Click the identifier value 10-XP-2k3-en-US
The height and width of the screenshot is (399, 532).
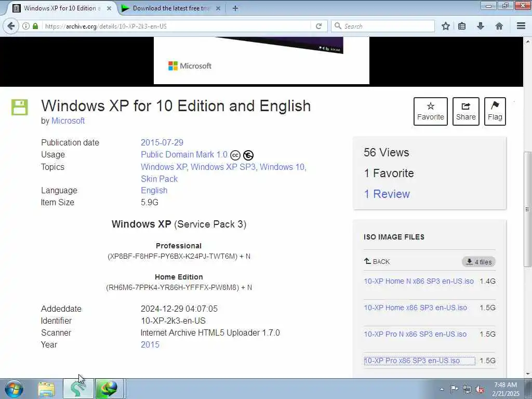pos(173,321)
